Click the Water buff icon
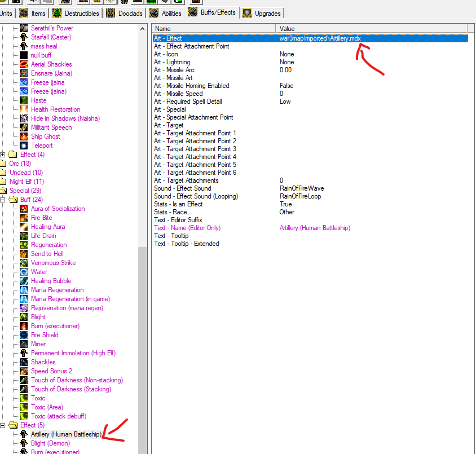The height and width of the screenshot is (454, 476). [x=24, y=272]
